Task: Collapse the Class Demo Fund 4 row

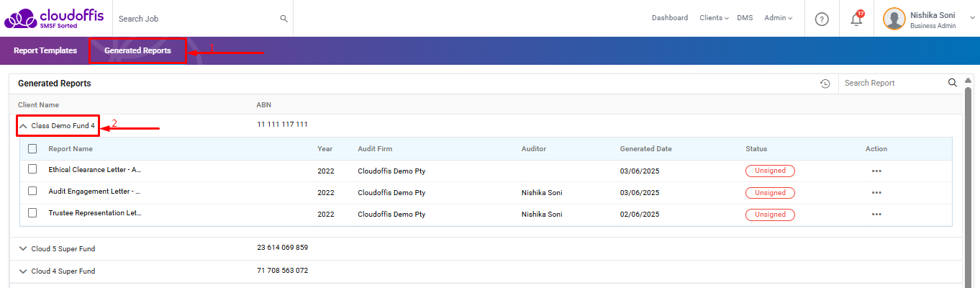Action: pyautogui.click(x=23, y=126)
